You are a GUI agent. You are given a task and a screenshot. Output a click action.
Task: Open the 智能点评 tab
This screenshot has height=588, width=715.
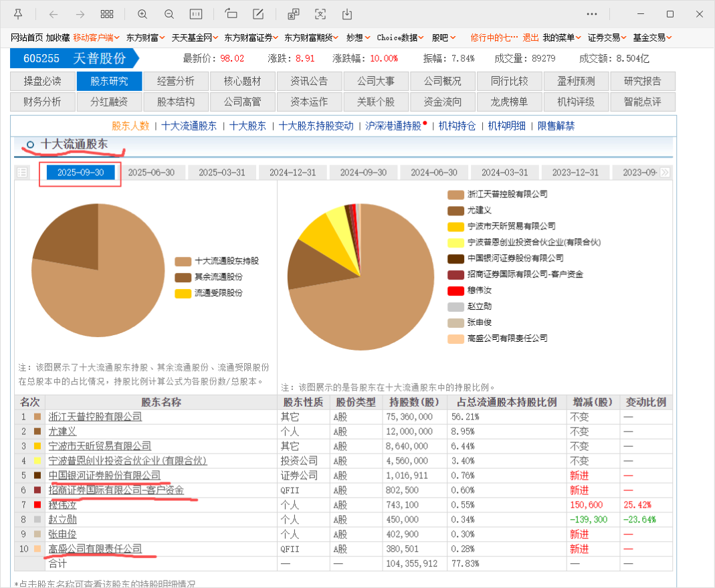643,102
